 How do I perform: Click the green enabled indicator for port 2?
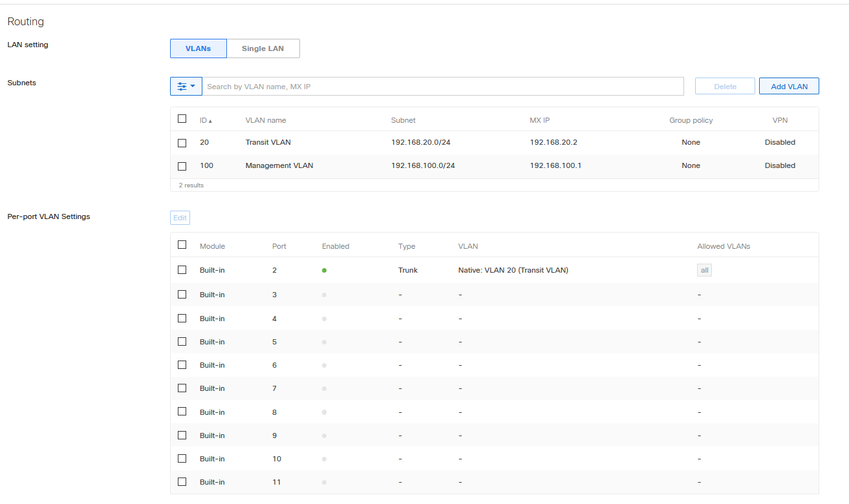[324, 270]
